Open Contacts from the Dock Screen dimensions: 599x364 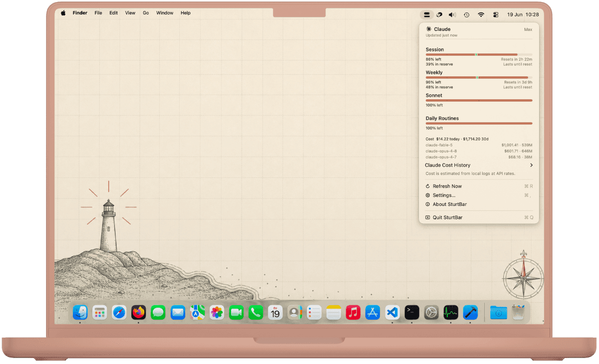point(295,313)
